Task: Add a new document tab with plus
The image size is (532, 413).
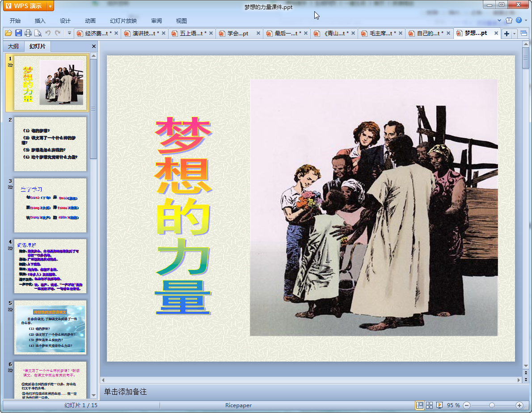Action: (x=507, y=34)
